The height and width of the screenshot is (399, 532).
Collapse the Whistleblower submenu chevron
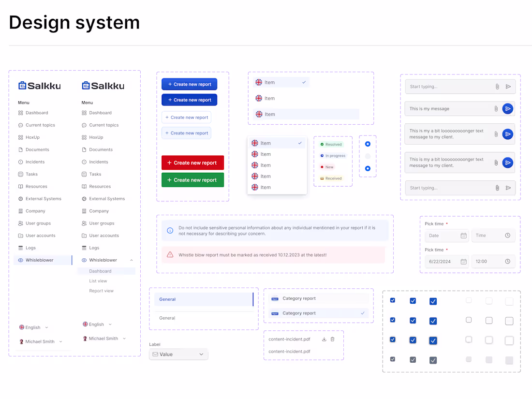tap(132, 260)
